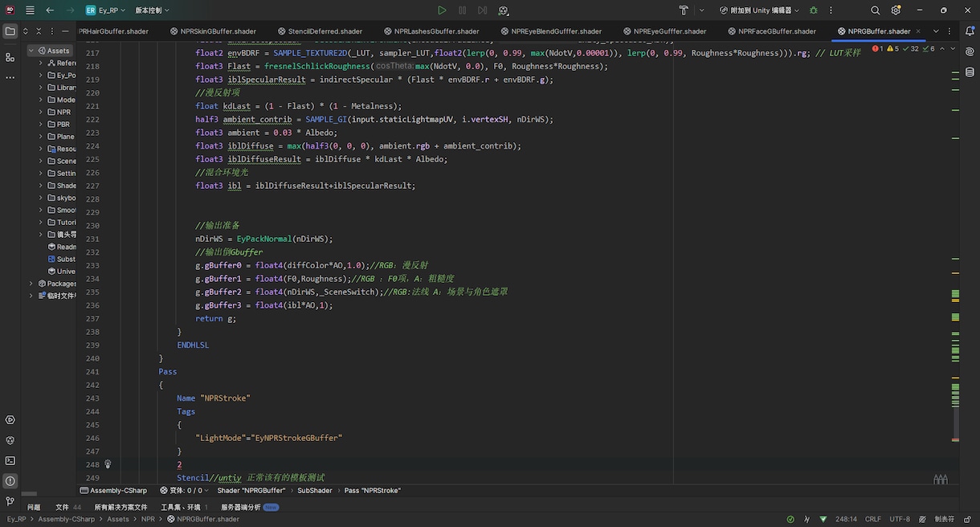The height and width of the screenshot is (527, 980).
Task: Start debugging with the green bug icon
Action: click(814, 10)
